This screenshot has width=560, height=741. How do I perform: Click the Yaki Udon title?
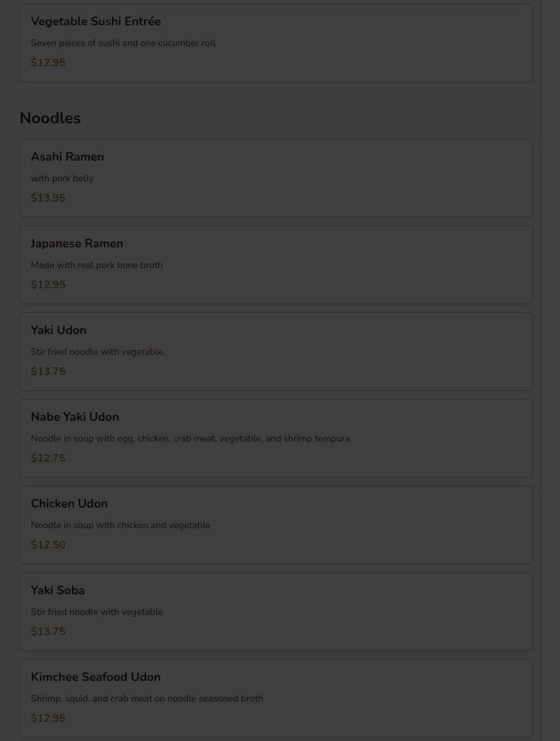click(x=59, y=330)
